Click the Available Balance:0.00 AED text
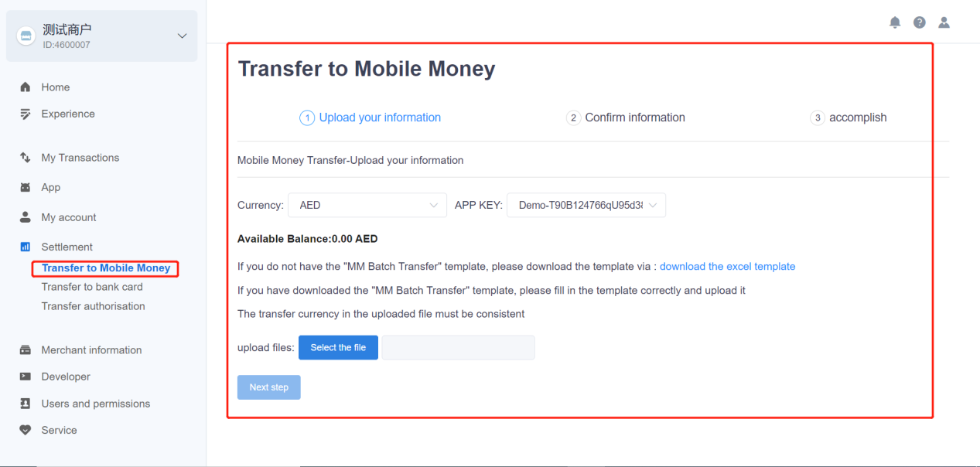The image size is (980, 467). pos(308,239)
